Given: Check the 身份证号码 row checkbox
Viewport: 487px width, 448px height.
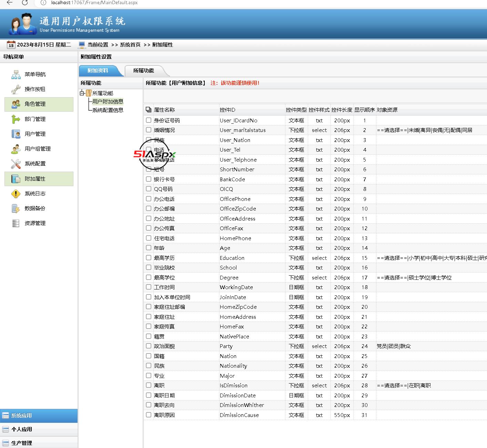Looking at the screenshot, I should tap(149, 120).
